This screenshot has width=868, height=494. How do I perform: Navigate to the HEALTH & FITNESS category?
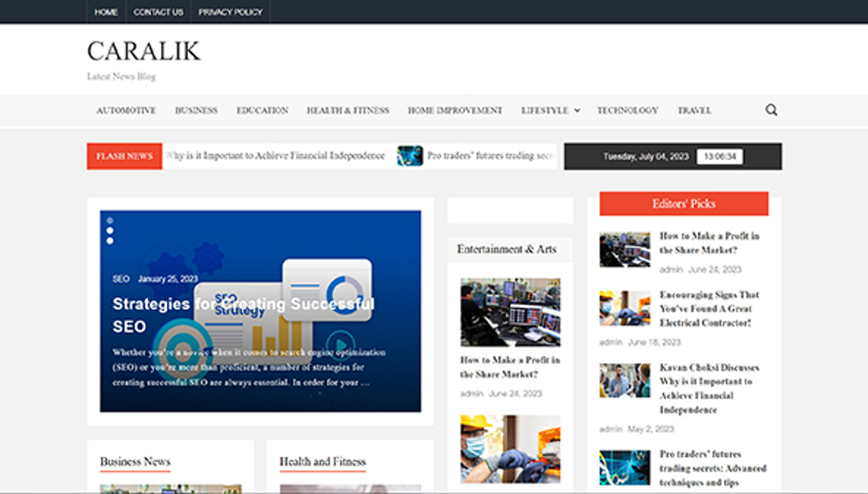tap(347, 110)
